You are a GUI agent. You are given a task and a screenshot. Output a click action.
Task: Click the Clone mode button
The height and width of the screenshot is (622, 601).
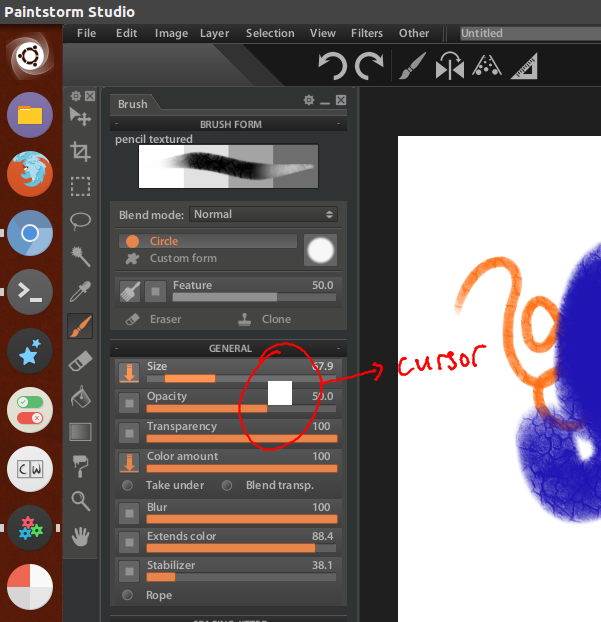coord(264,319)
